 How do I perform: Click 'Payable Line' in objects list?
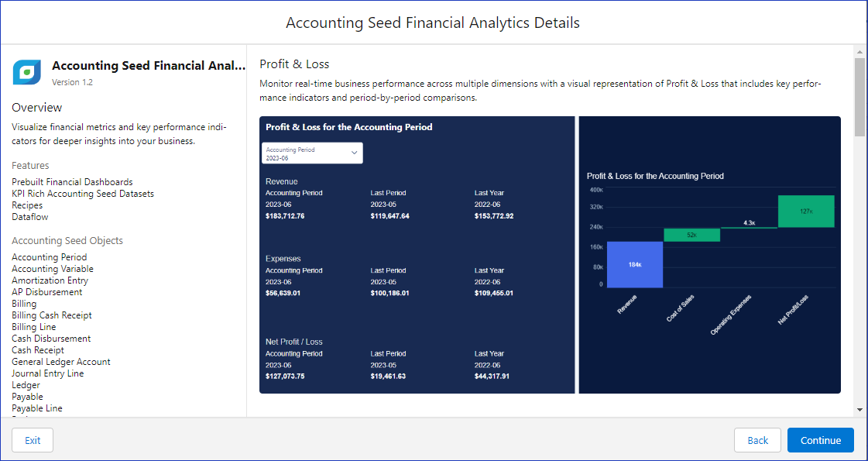point(37,408)
